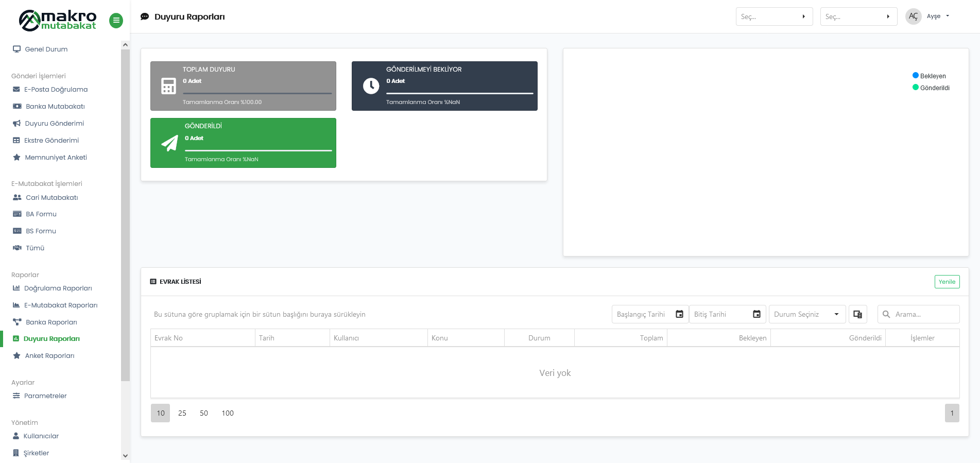
Task: Click calculator icon on Toplam Duyuru card
Action: (x=168, y=86)
